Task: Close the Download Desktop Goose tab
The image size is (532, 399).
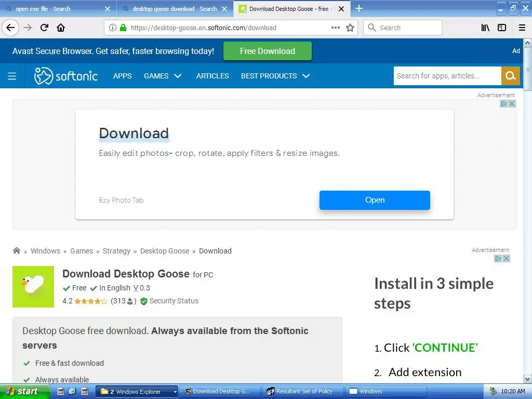Action: (x=341, y=9)
